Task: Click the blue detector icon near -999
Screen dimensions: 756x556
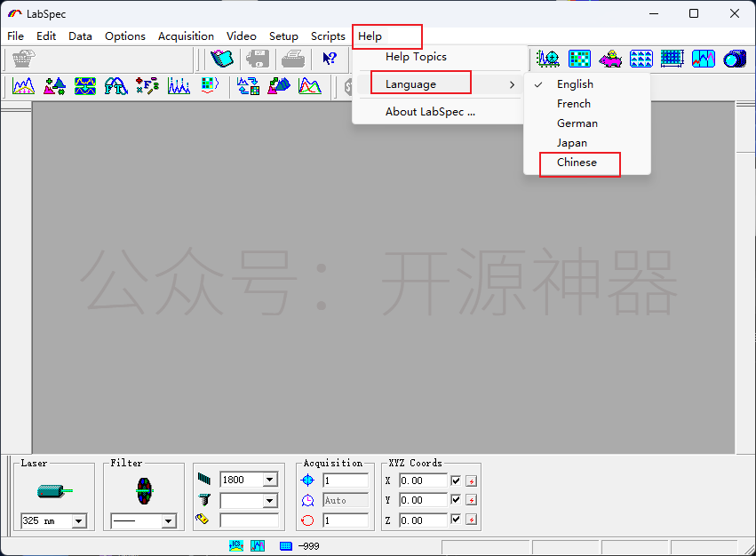Action: (286, 546)
